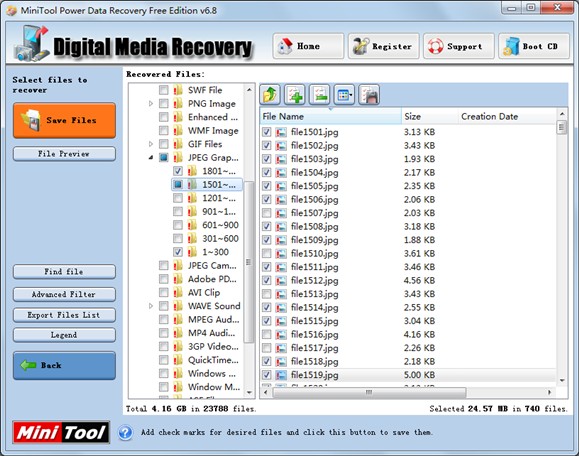Expand the PNG Image tree node
Viewport: 579px width, 456px height.
click(151, 104)
